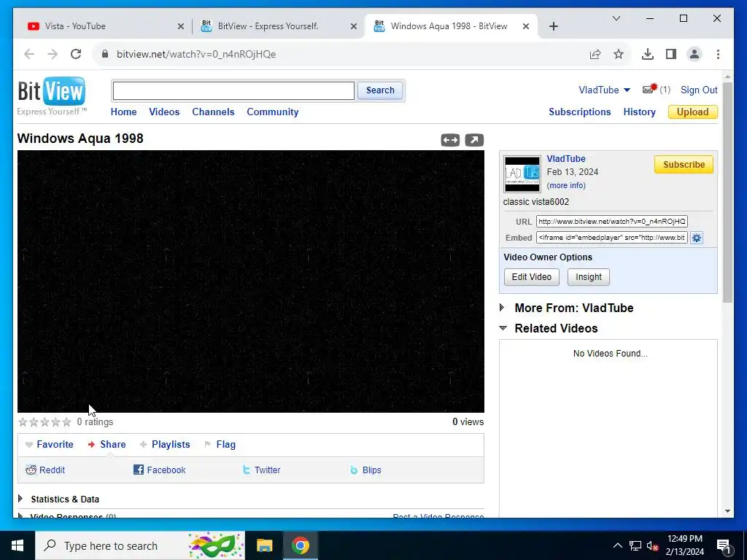Screen dimensions: 747x560
Task: Open VladTube account dropdown
Action: tap(604, 90)
